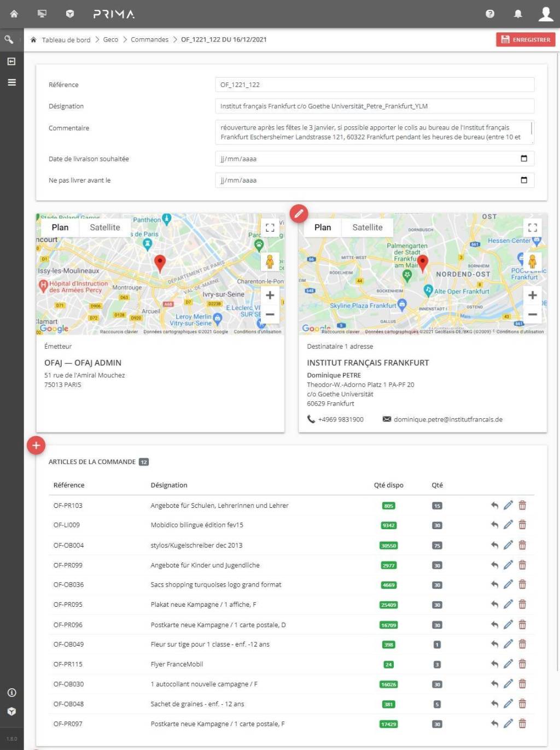Click the Désignation input field
Viewport: 560px width, 750px height.
click(x=375, y=106)
